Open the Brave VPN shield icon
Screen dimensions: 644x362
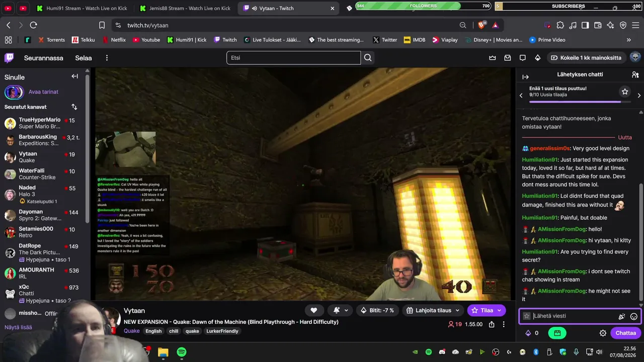tap(623, 25)
